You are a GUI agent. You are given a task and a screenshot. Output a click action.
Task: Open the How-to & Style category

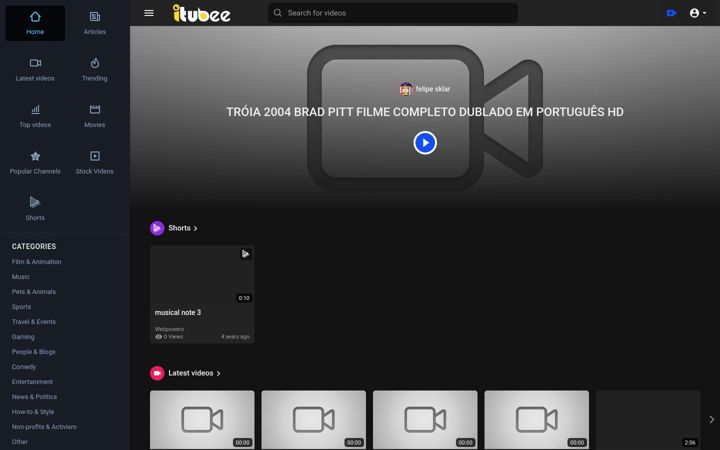[x=33, y=412]
